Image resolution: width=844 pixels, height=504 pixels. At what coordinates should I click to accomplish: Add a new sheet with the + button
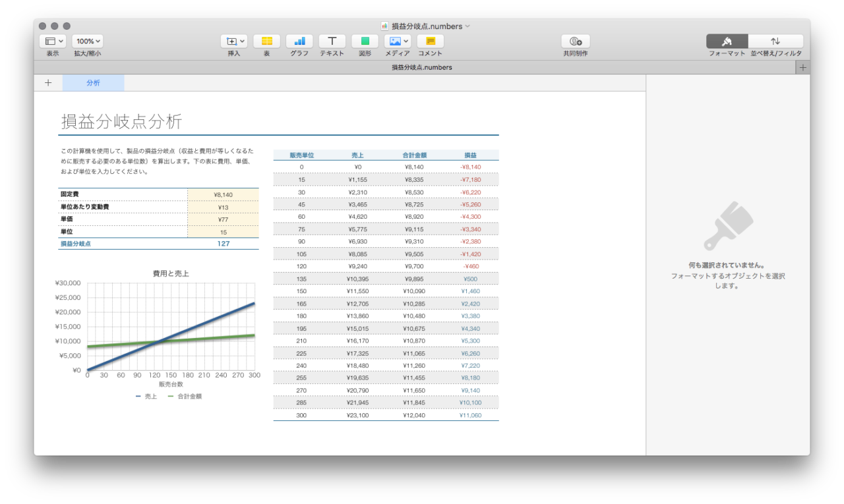pyautogui.click(x=47, y=82)
